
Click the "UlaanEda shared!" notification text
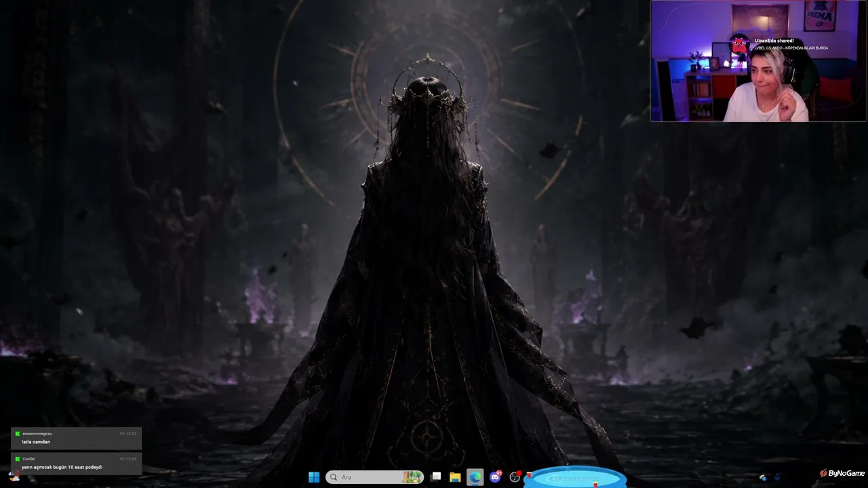[774, 41]
